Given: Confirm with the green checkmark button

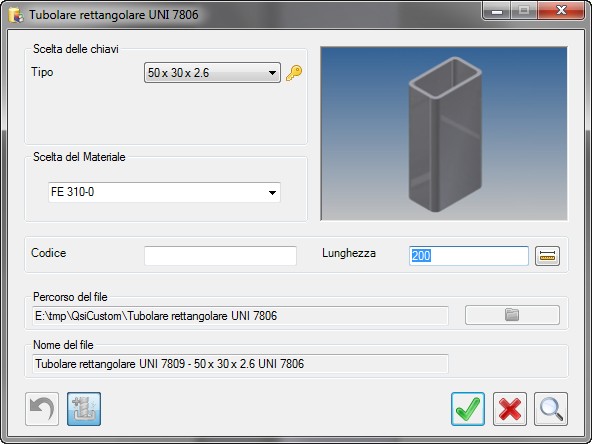Looking at the screenshot, I should pos(468,409).
